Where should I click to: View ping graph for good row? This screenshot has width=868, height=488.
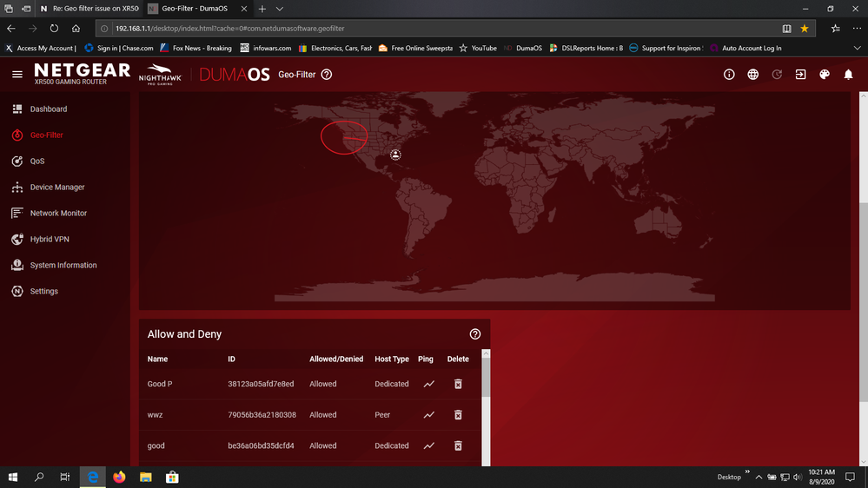[429, 446]
